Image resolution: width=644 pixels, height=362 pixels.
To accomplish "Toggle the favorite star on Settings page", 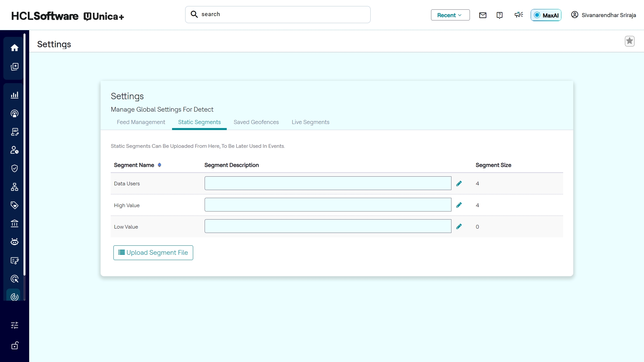I will [x=630, y=41].
